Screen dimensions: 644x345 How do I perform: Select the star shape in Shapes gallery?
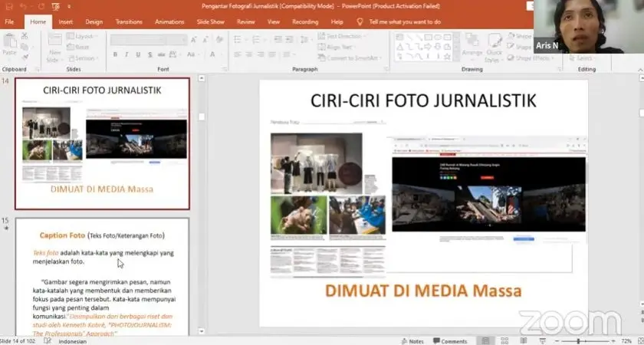pyautogui.click(x=447, y=57)
